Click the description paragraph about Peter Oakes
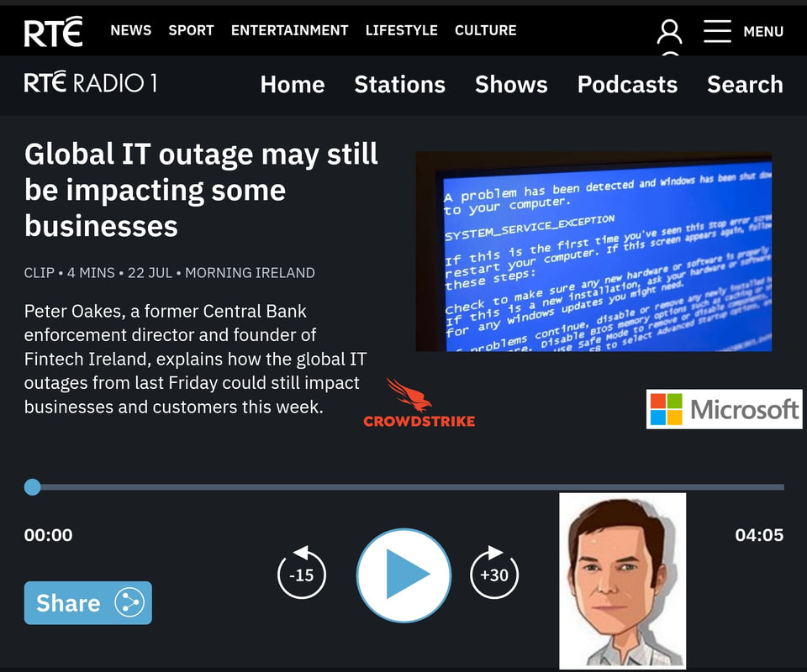 coord(196,359)
